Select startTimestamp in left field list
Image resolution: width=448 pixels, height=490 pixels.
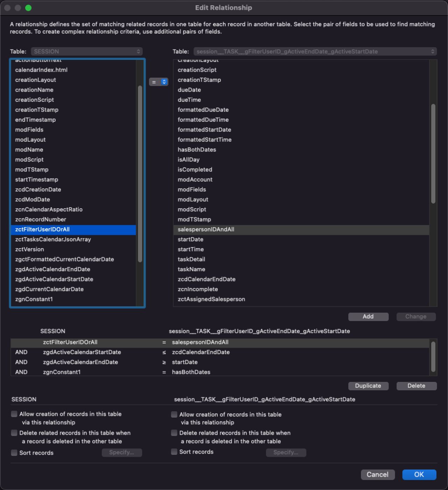coord(73,180)
